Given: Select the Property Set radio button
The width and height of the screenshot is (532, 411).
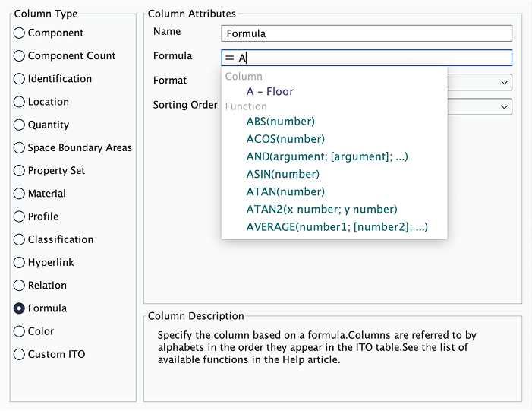Looking at the screenshot, I should (20, 171).
